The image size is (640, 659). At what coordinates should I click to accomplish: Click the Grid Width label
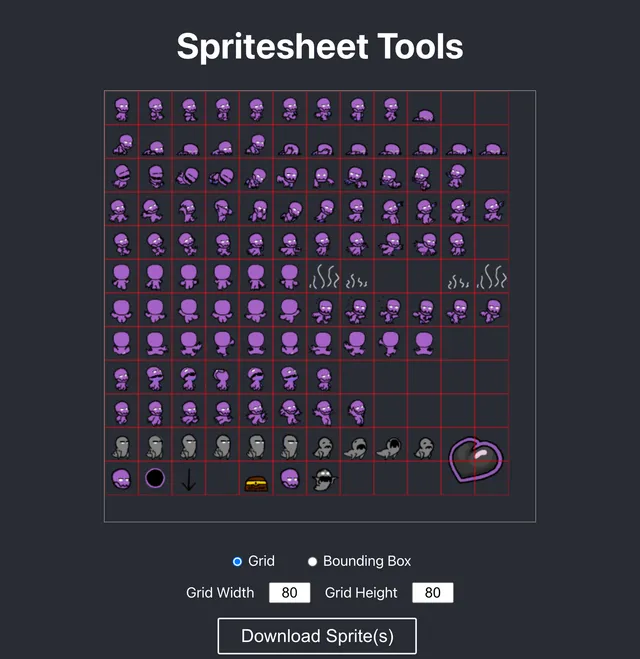tap(220, 593)
